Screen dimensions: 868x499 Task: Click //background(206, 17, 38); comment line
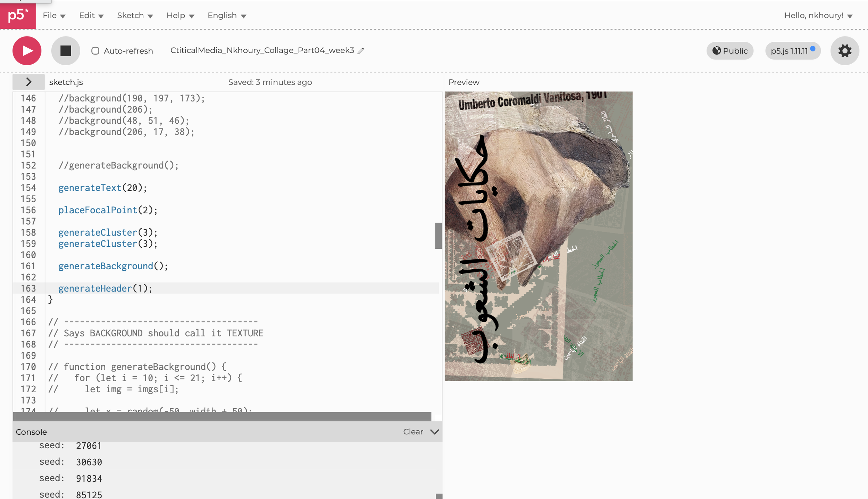pos(126,132)
